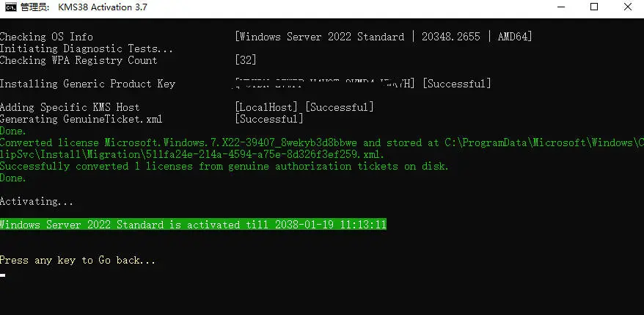This screenshot has width=644, height=315.
Task: Click the Checking WPA Registry Count label
Action: coord(78,60)
